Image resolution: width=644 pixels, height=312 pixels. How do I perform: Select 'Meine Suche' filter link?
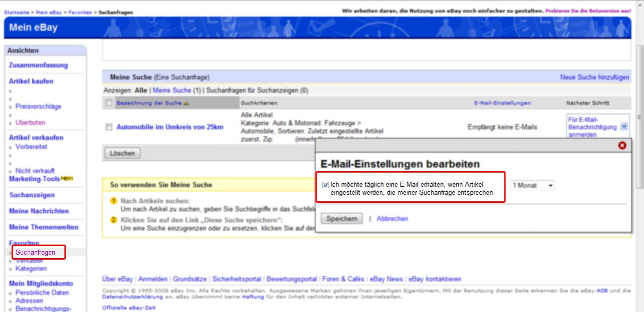pyautogui.click(x=172, y=91)
